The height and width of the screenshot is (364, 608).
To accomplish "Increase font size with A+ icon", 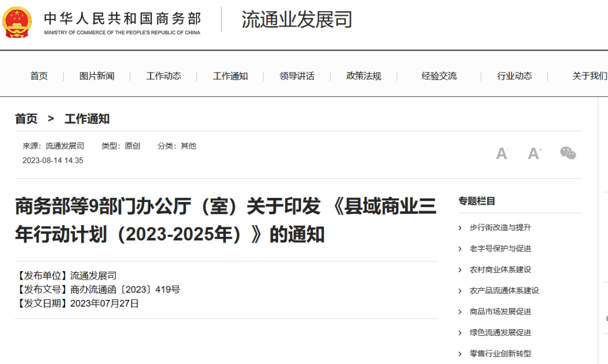I will [535, 154].
